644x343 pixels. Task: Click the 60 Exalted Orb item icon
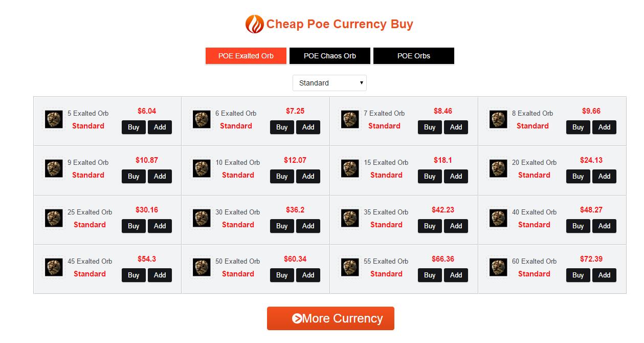click(x=498, y=267)
